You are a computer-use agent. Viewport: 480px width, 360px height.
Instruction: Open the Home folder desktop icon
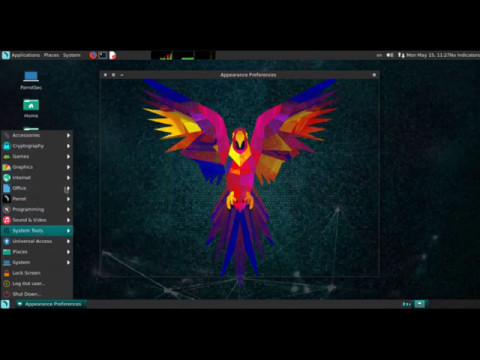(31, 108)
